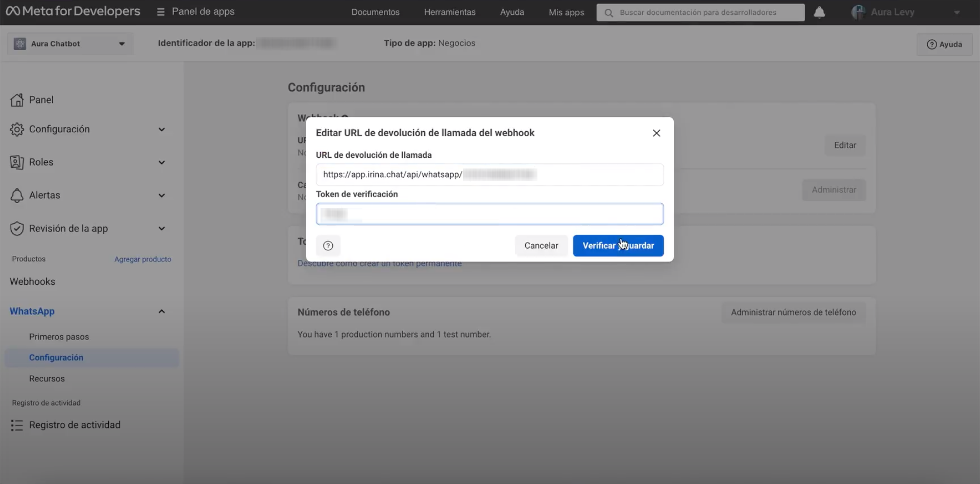Screen dimensions: 980x484
Task: Click Administrar números de teléfono button
Action: (793, 312)
